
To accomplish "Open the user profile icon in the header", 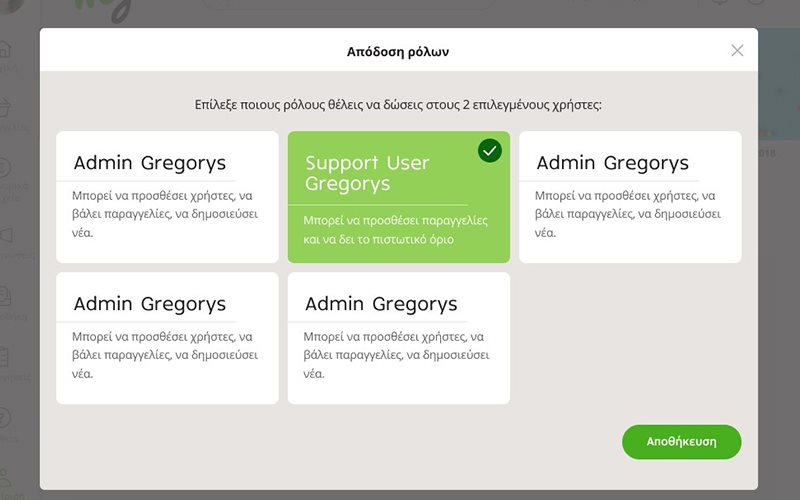I will (x=755, y=5).
